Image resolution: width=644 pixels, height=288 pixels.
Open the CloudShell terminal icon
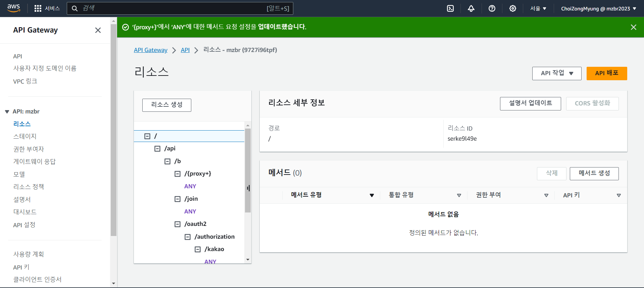(x=450, y=8)
